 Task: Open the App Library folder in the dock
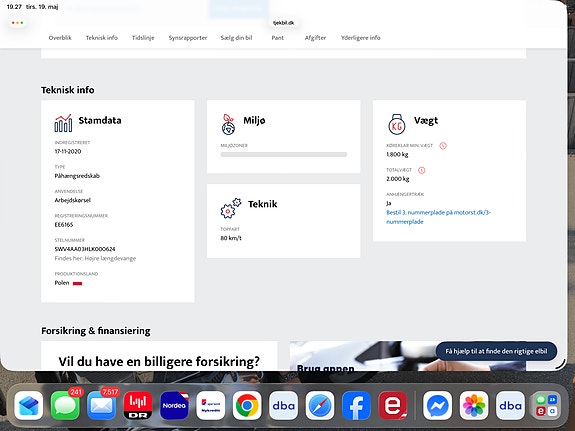[546, 405]
